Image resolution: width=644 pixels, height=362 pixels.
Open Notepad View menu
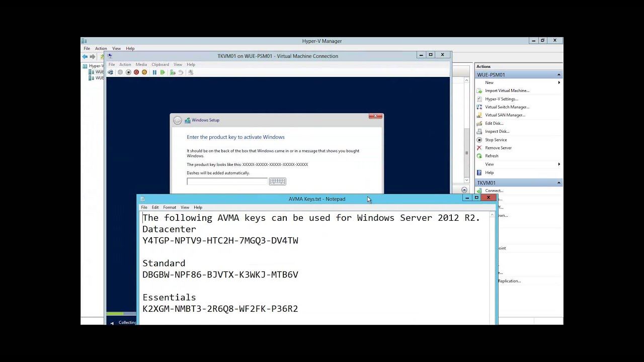[x=185, y=208]
